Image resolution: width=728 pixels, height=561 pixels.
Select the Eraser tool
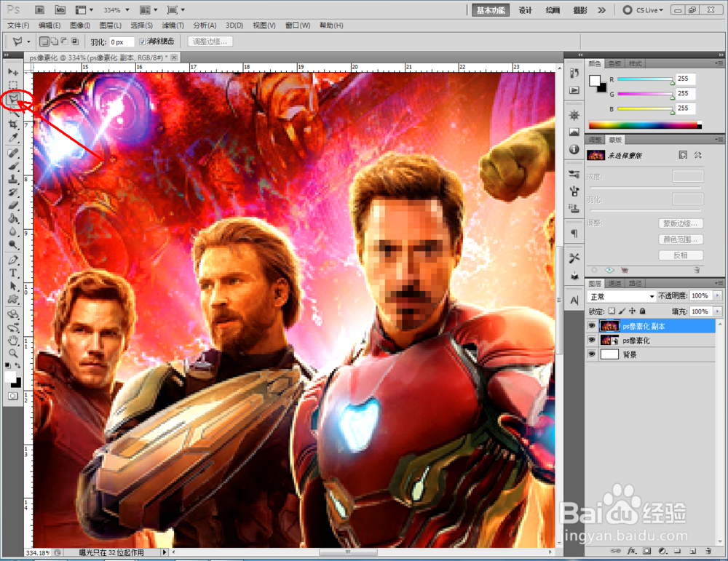(x=13, y=205)
